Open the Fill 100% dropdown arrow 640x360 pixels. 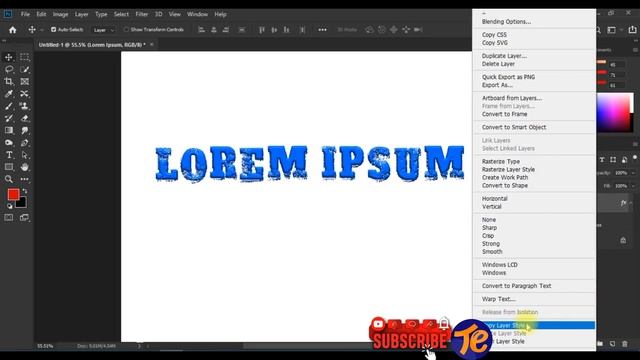[x=633, y=186]
